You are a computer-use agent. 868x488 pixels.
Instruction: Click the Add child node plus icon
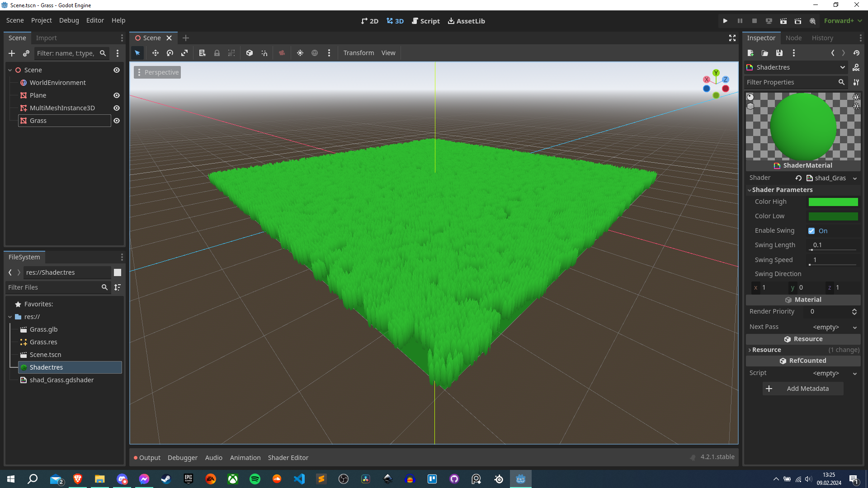(x=12, y=53)
